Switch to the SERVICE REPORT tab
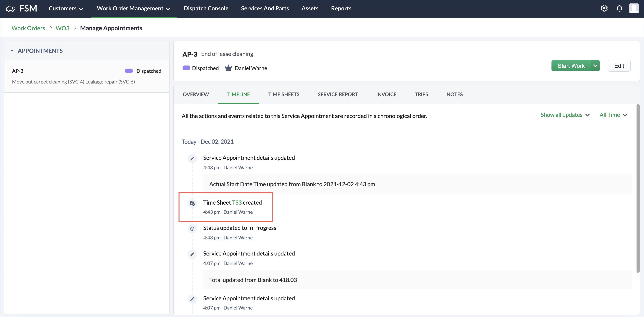Image resolution: width=644 pixels, height=317 pixels. point(338,94)
